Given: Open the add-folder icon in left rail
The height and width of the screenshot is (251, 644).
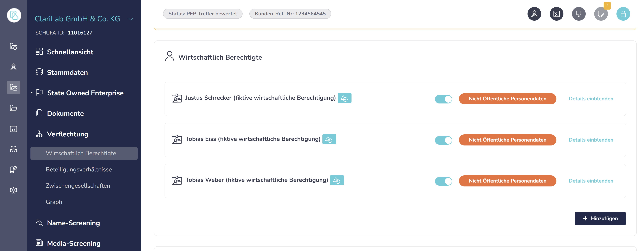Looking at the screenshot, I should pos(14,46).
